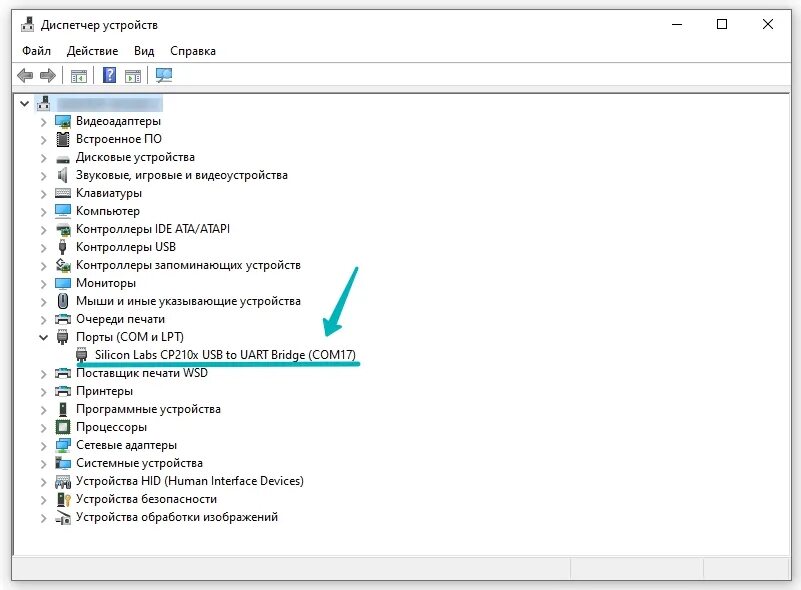Select the Звуковые, игровые и видеоустройства row
Viewport: 801px width, 590px height.
[181, 175]
